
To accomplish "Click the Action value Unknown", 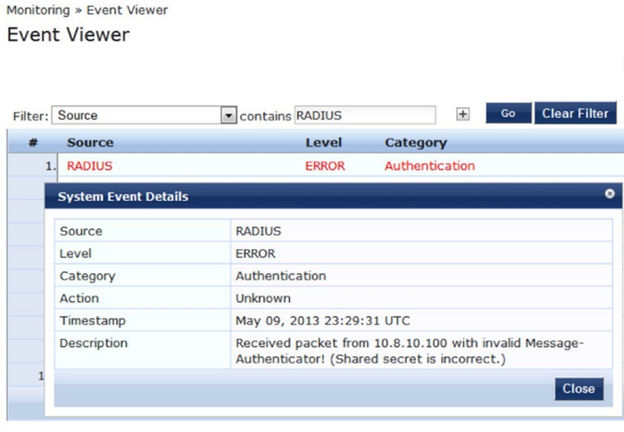I will (263, 298).
